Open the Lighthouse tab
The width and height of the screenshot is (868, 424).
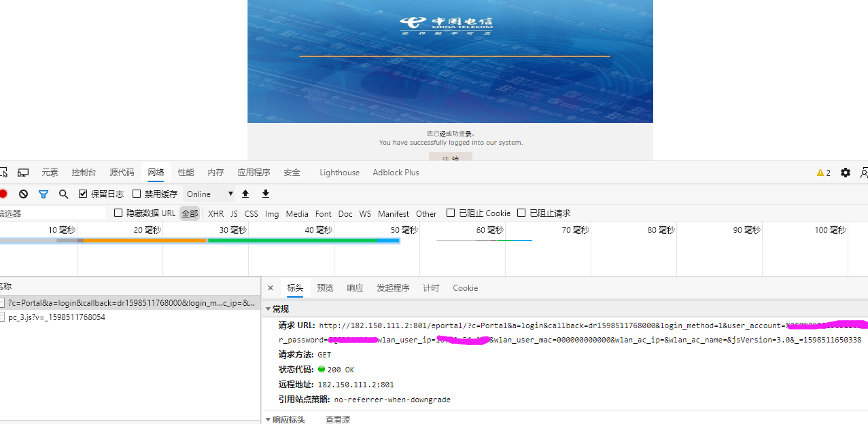pyautogui.click(x=339, y=173)
